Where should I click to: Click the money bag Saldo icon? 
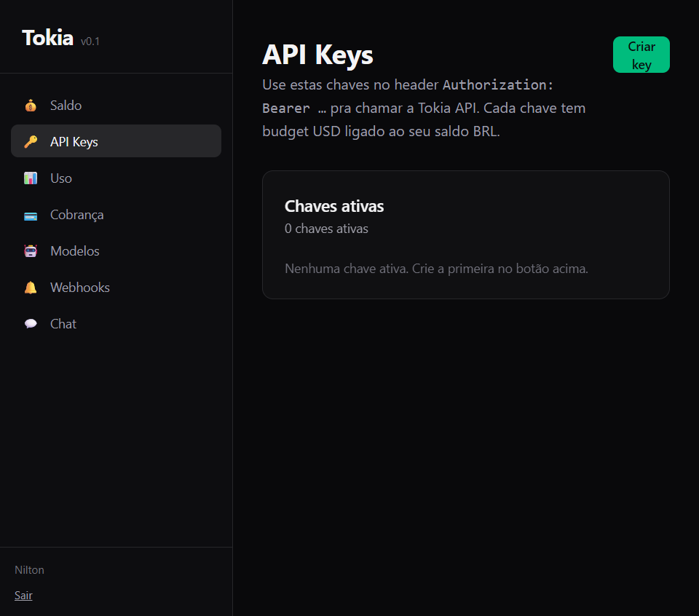pos(31,106)
